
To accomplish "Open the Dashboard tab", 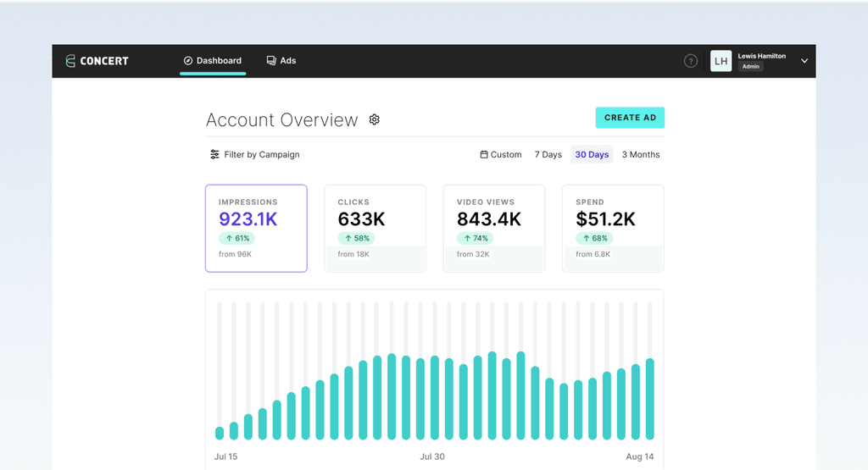I will (213, 61).
